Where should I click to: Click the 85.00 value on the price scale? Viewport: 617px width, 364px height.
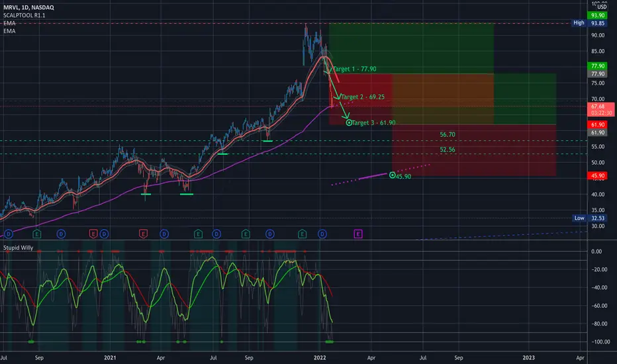point(597,51)
